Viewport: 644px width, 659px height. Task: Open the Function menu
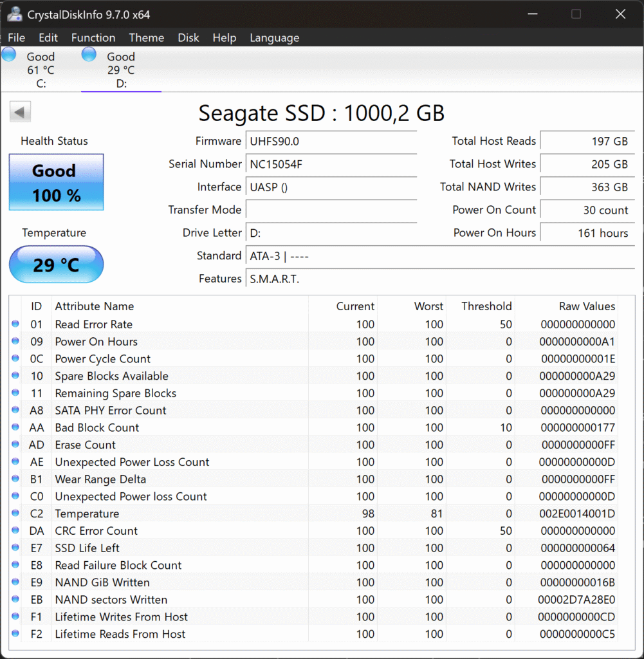pyautogui.click(x=93, y=38)
